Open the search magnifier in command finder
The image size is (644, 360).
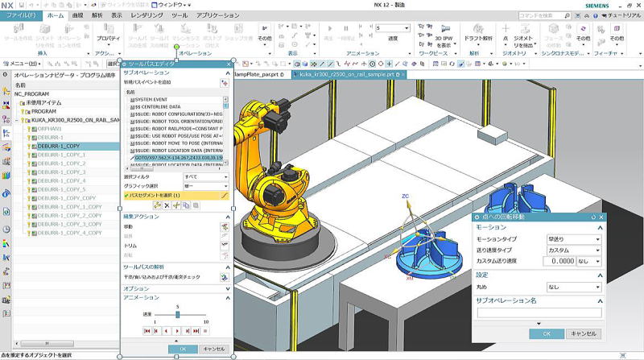coord(568,15)
